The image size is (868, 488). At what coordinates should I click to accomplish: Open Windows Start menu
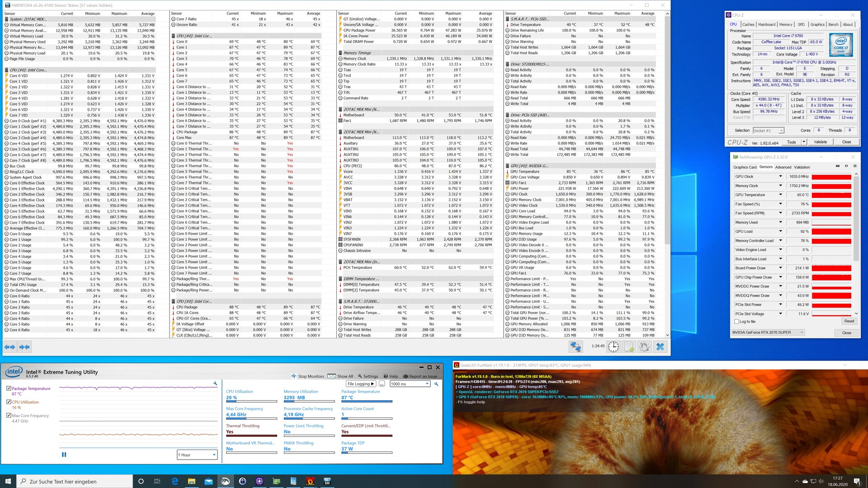pyautogui.click(x=8, y=481)
